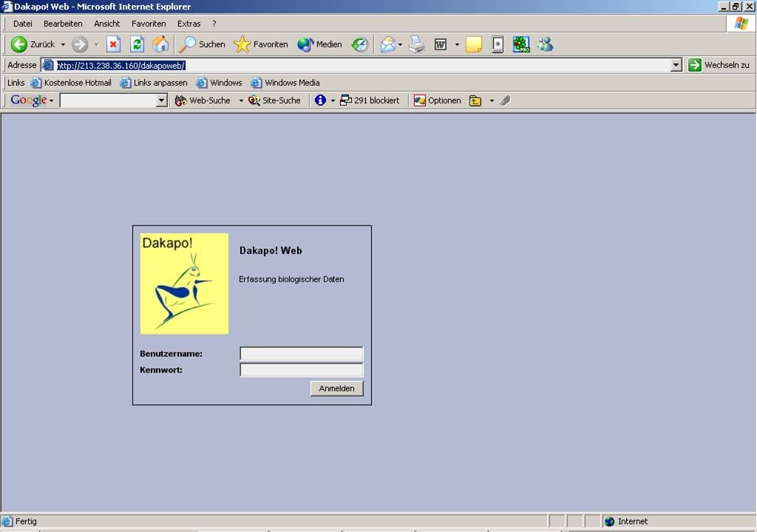Expand the address bar history dropdown
This screenshot has height=532, width=757.
[676, 65]
